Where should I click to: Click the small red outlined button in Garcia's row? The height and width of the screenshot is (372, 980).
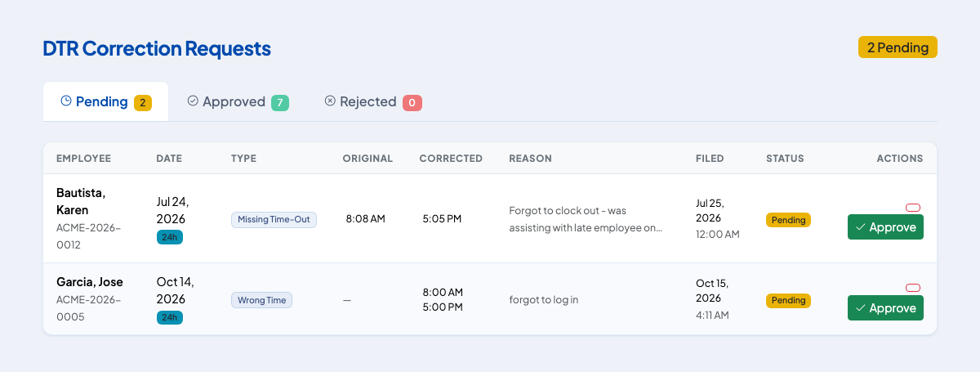913,288
